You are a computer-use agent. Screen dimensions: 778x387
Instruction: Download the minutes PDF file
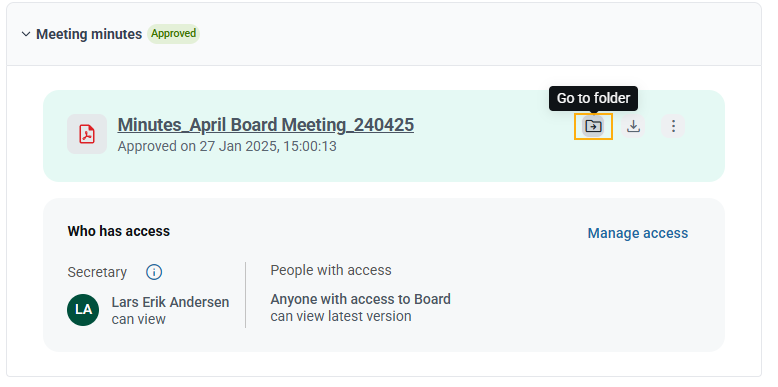click(x=633, y=126)
